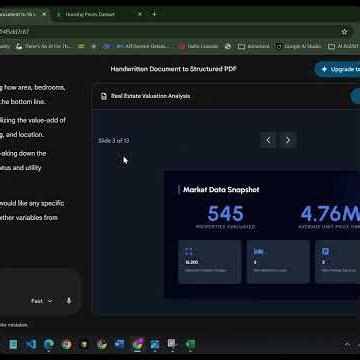Viewport: 360px width, 360px height.
Task: Click the icon in the 16,200 stat card
Action: pyautogui.click(x=188, y=252)
